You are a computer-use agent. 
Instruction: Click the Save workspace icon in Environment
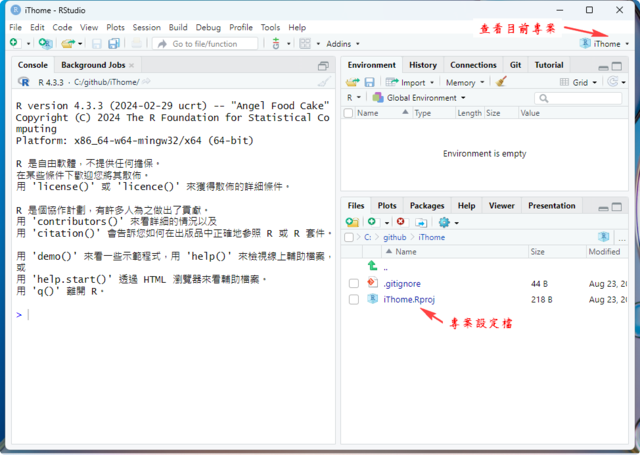(x=369, y=82)
